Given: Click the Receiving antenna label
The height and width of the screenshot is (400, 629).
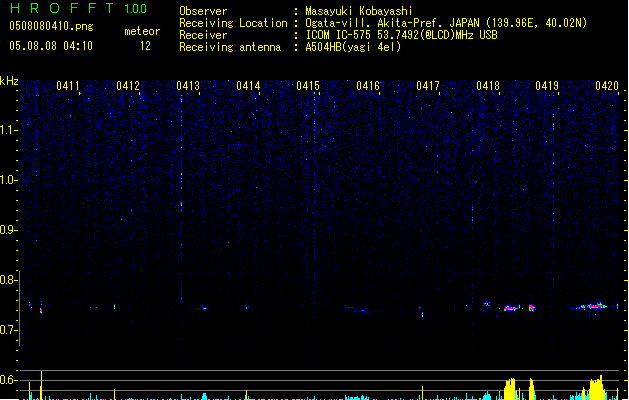Looking at the screenshot, I should click(x=230, y=47).
